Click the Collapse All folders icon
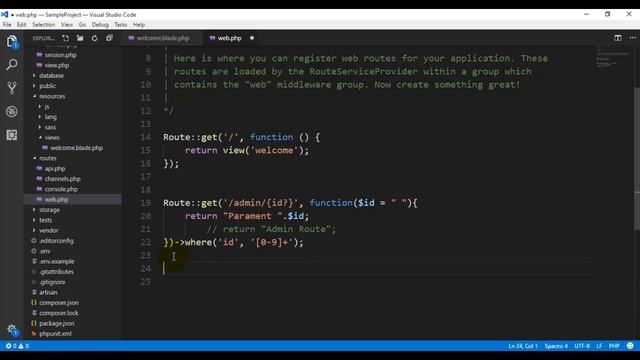640x360 pixels. click(x=109, y=38)
